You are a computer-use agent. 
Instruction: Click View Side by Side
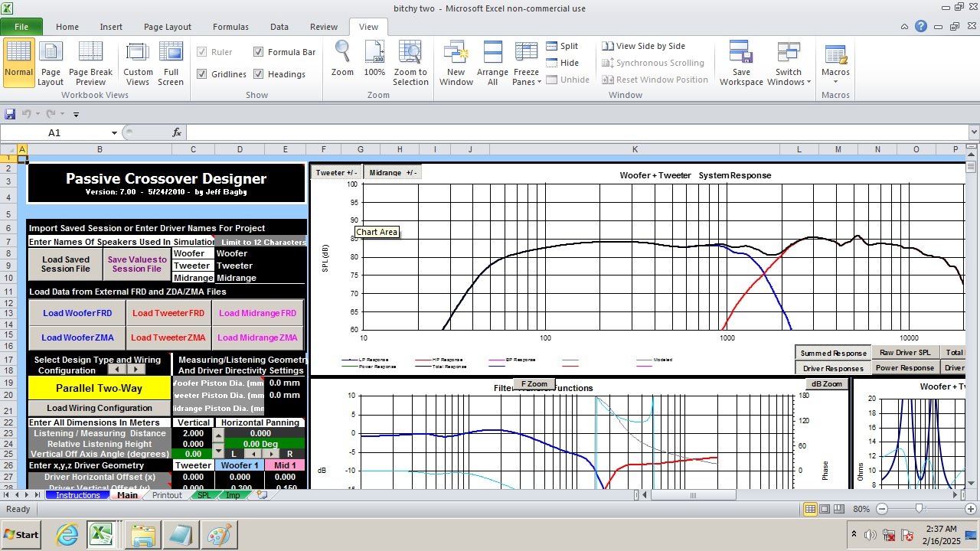643,46
